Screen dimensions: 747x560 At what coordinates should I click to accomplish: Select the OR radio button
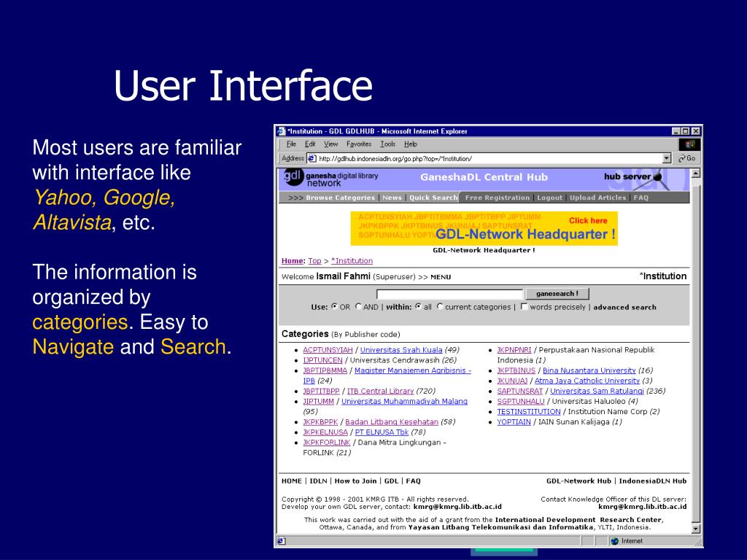(334, 307)
